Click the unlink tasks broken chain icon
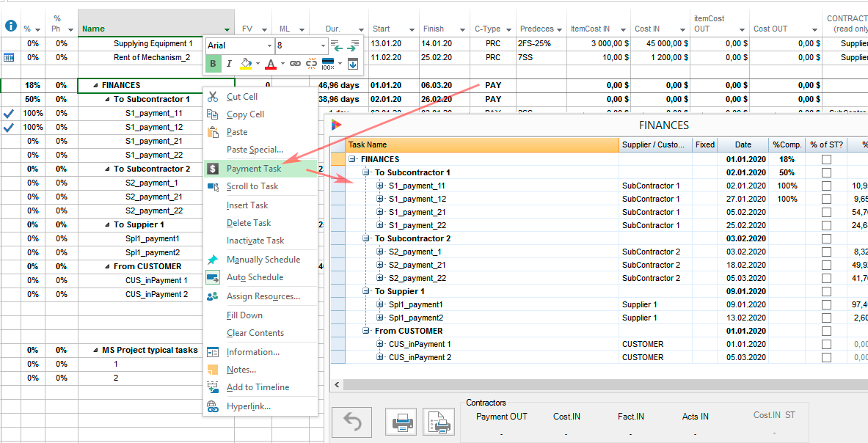 click(x=312, y=64)
